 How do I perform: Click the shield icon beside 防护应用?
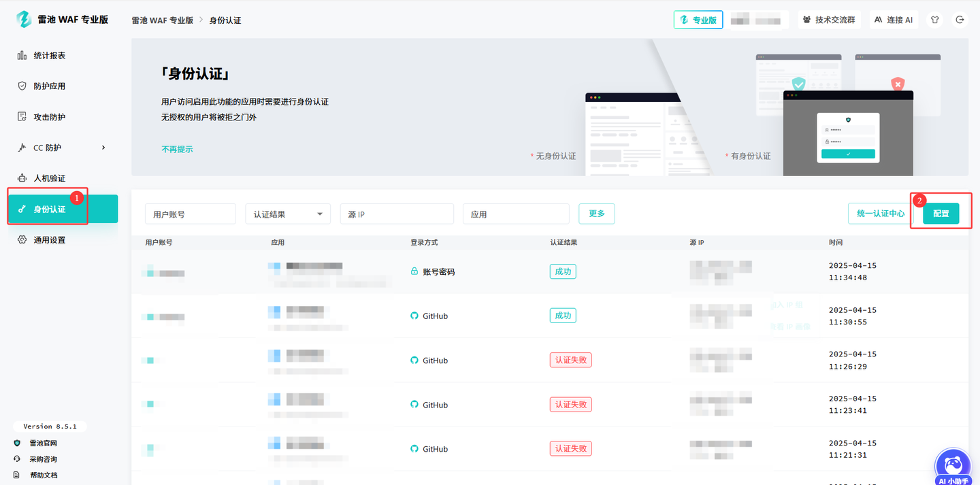click(22, 86)
